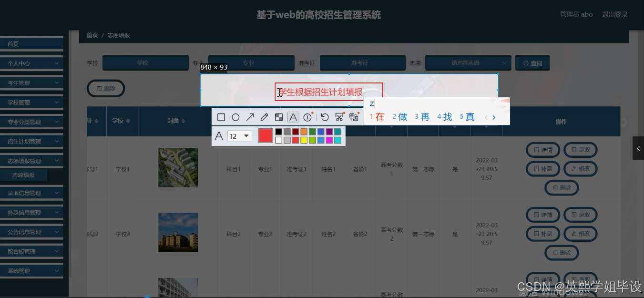
Task: Open 学校2 cover thumbnail
Action: click(178, 232)
